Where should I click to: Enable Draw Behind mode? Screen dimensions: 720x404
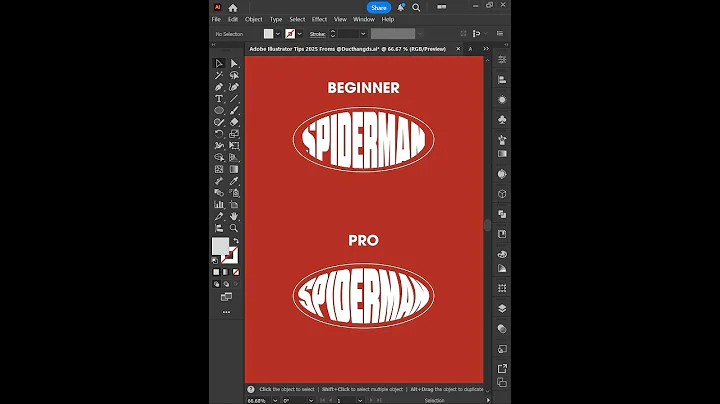pos(226,284)
